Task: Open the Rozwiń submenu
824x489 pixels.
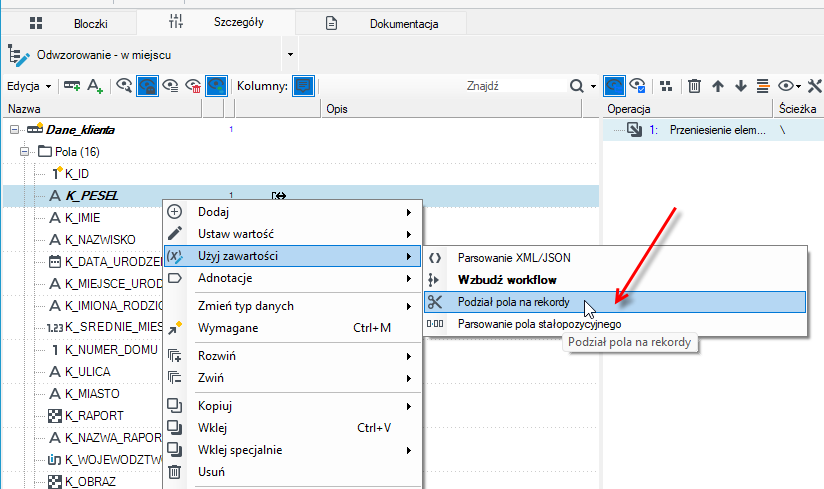Action: coord(292,356)
